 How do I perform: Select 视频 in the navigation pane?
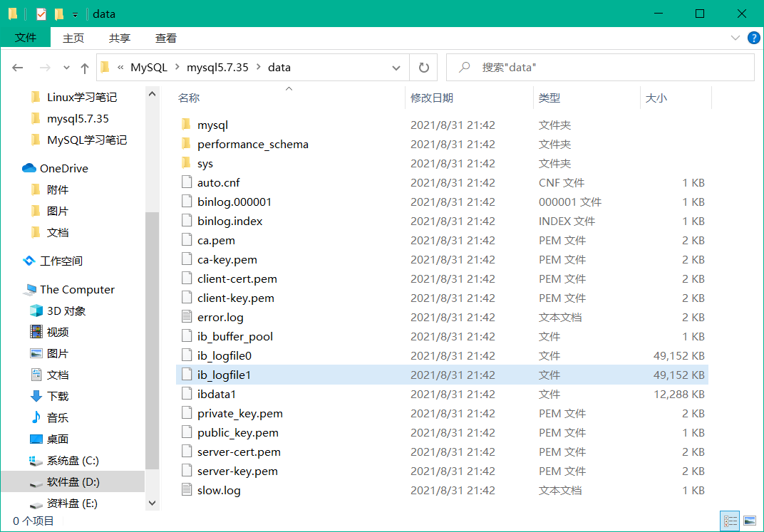coord(57,333)
